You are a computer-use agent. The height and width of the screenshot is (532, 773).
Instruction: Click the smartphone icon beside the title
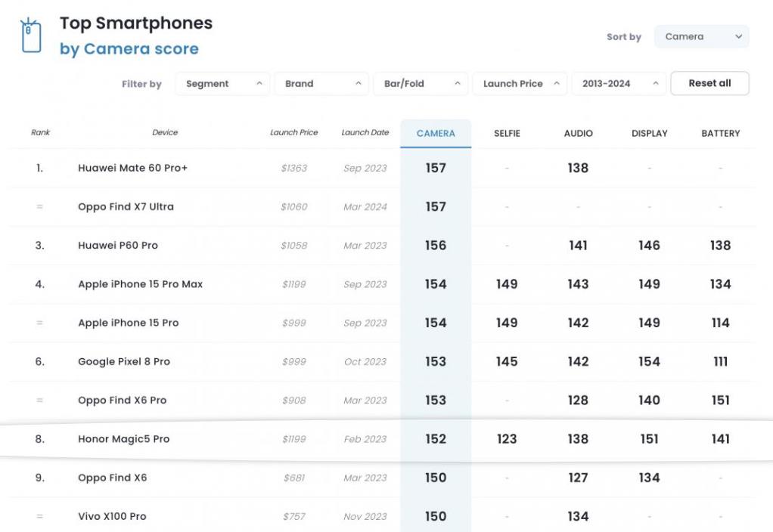tap(31, 36)
